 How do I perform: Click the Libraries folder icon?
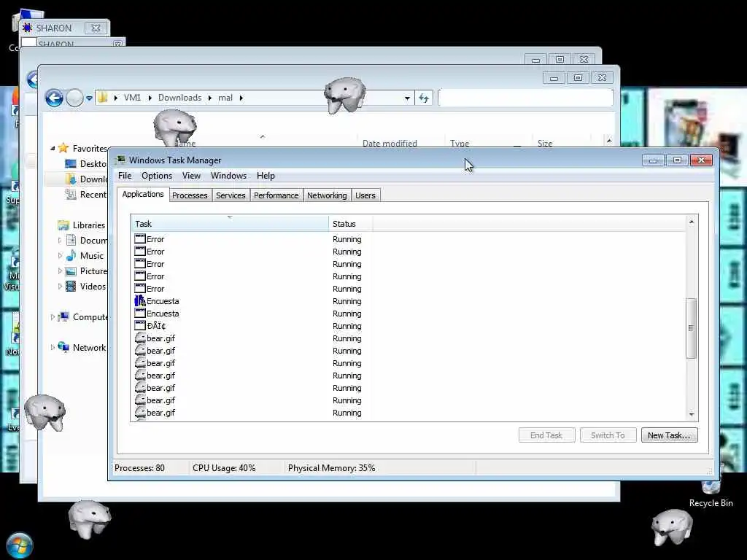pyautogui.click(x=63, y=225)
